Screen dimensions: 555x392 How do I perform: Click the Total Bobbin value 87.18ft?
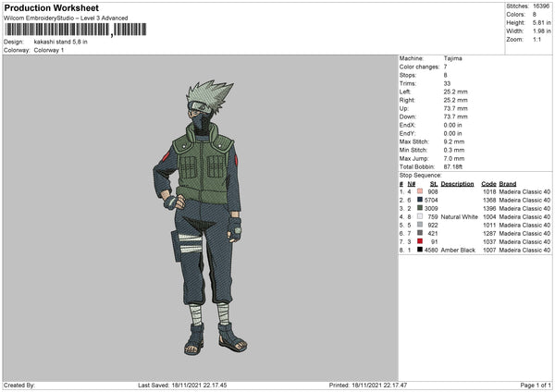[x=453, y=166]
